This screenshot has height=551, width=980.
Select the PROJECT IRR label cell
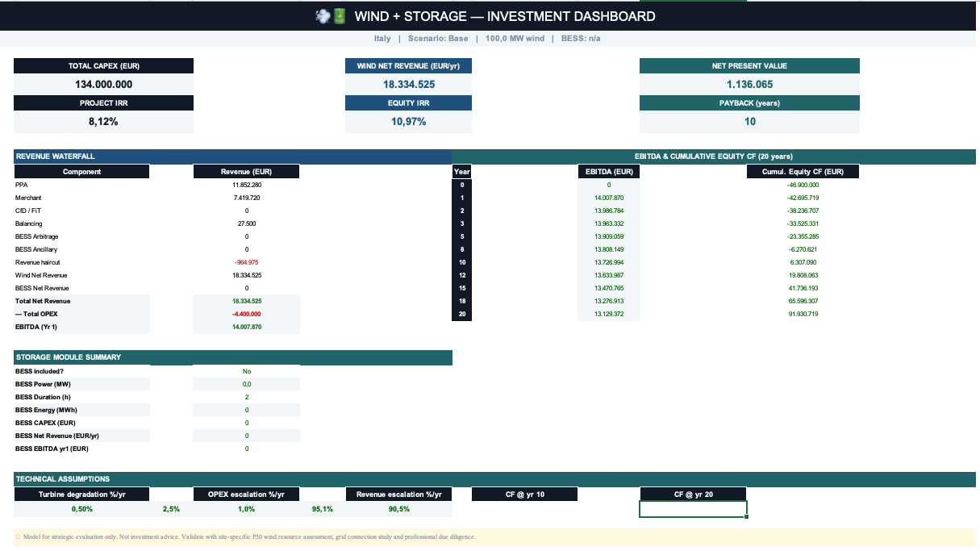[104, 103]
